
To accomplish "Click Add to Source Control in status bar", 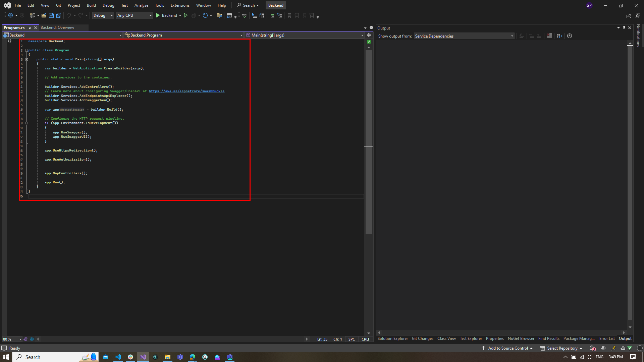I will (507, 348).
